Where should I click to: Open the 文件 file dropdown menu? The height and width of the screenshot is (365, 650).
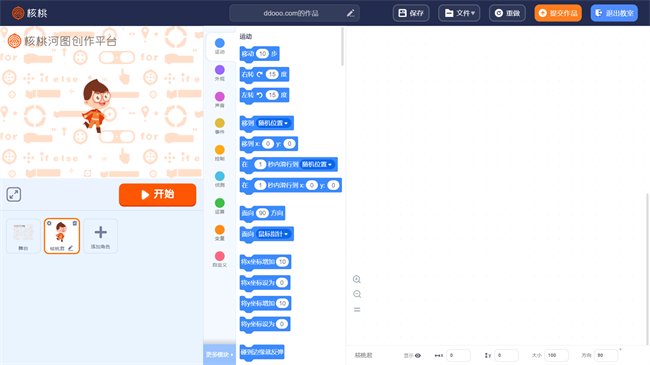459,13
